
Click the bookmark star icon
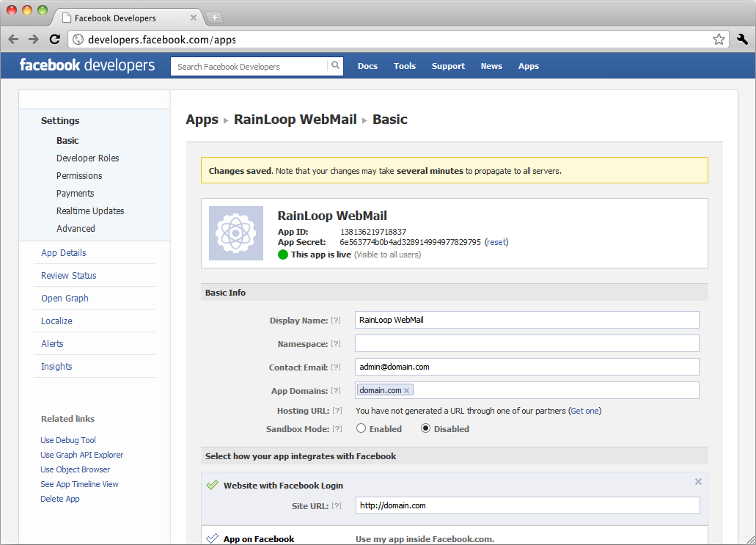(719, 40)
